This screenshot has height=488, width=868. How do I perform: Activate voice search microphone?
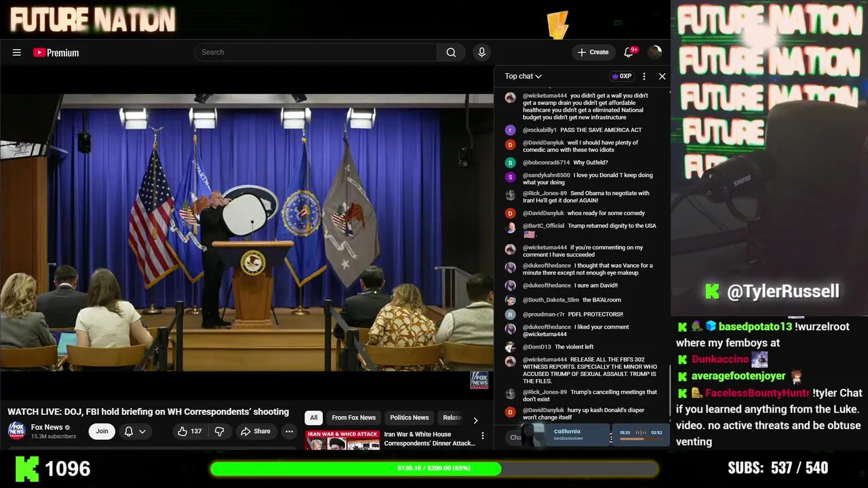point(481,52)
